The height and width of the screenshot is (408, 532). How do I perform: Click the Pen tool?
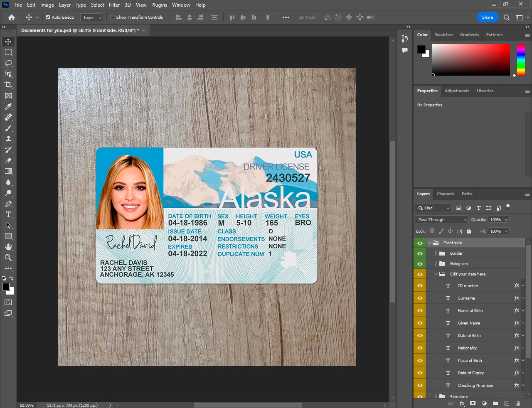tap(8, 204)
